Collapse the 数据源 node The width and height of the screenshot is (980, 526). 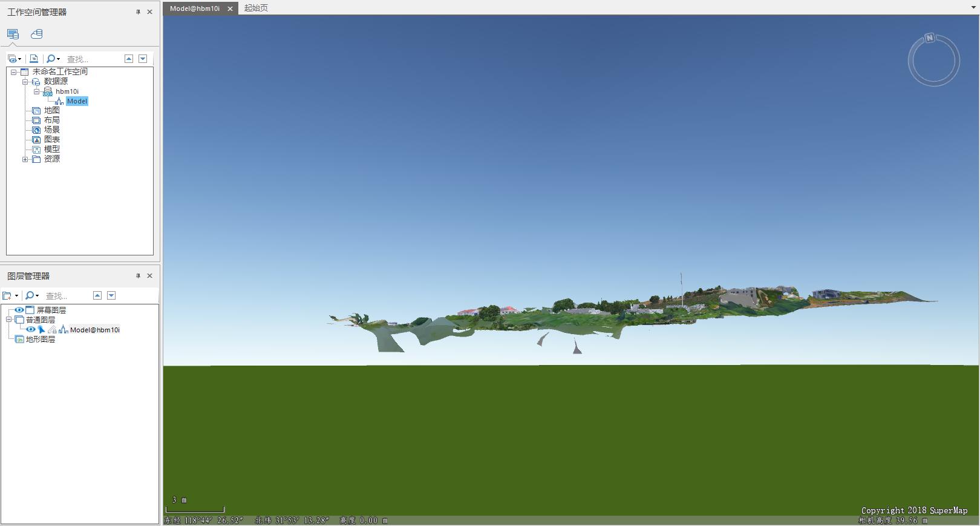25,82
